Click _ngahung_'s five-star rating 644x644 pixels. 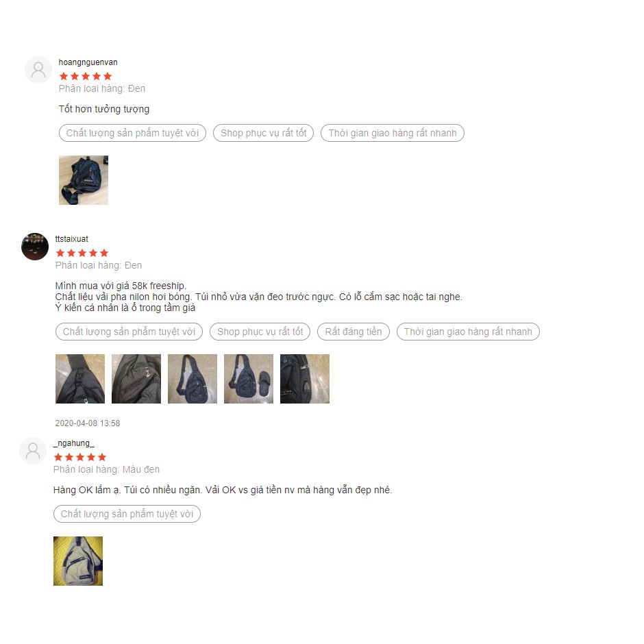point(80,457)
